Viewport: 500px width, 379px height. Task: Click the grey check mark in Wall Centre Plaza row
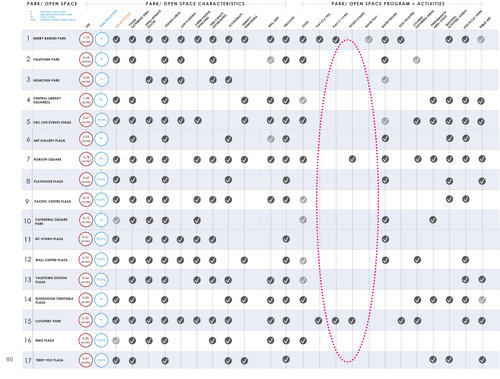303,260
